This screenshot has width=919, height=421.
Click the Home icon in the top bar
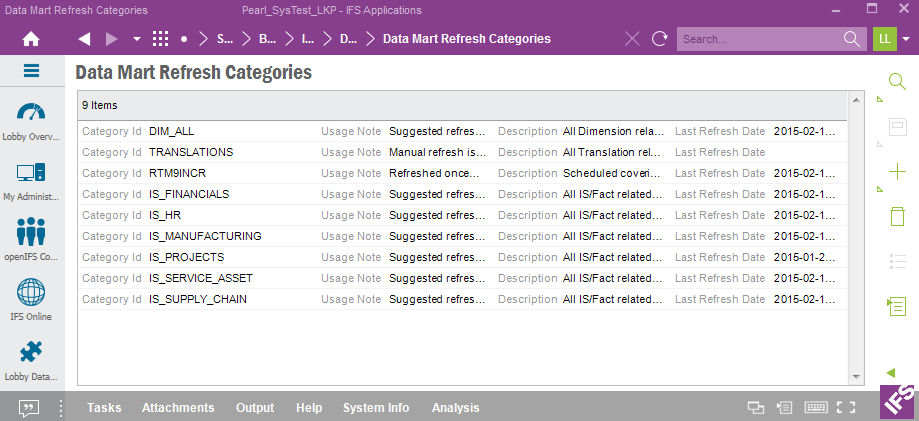click(31, 39)
